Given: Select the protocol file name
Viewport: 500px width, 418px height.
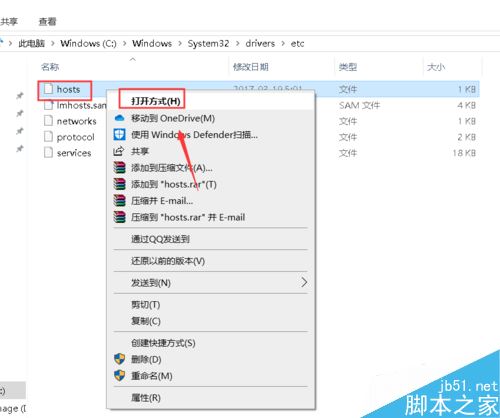Looking at the screenshot, I should [75, 137].
